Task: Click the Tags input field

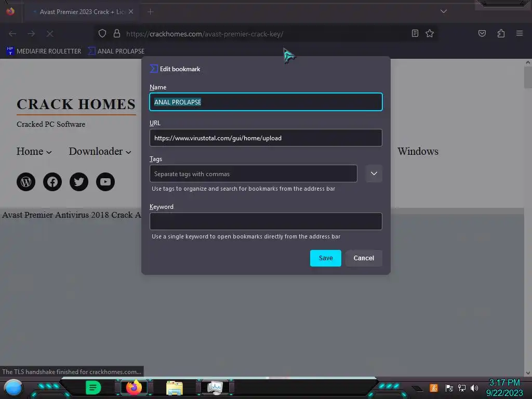Action: (x=253, y=174)
